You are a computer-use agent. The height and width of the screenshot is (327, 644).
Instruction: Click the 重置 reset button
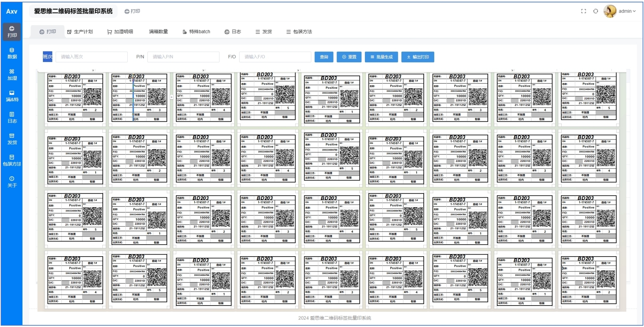click(349, 57)
